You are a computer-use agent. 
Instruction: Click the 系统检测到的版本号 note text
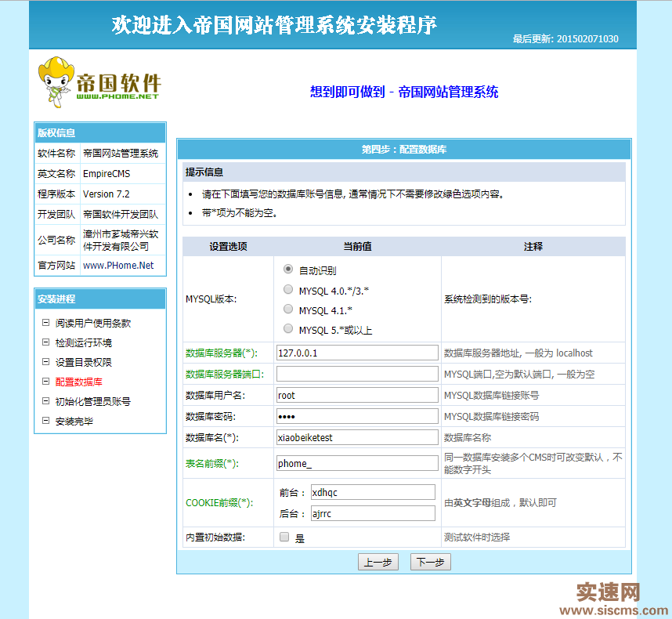(488, 299)
